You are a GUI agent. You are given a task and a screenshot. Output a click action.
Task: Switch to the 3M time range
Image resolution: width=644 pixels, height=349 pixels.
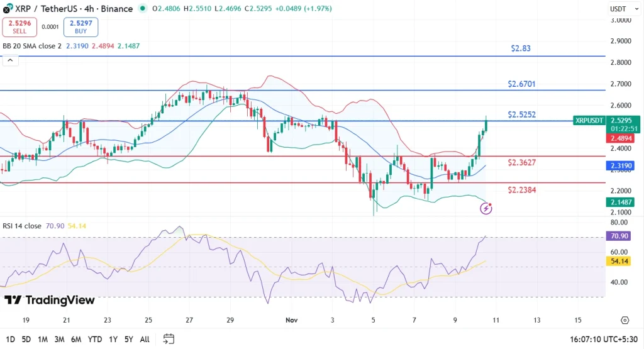[60, 339]
